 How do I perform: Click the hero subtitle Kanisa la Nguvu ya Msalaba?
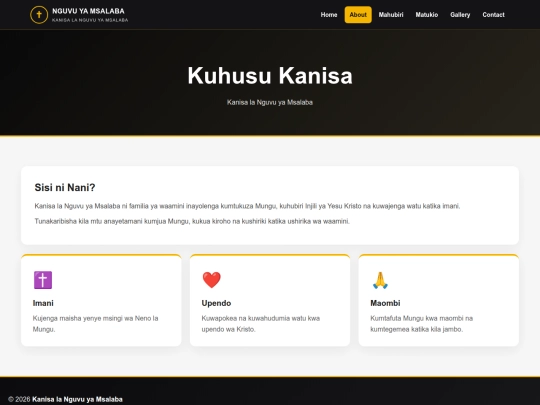tap(270, 102)
